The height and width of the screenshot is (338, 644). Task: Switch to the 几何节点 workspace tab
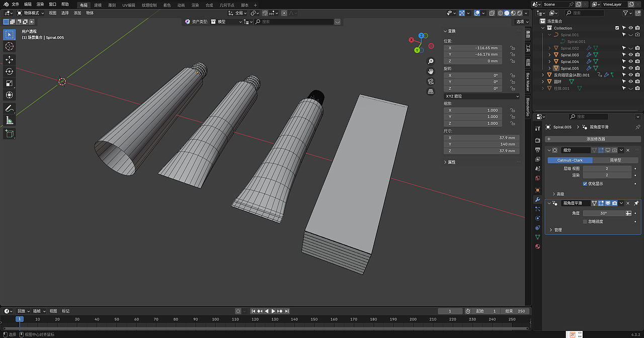pyautogui.click(x=227, y=5)
